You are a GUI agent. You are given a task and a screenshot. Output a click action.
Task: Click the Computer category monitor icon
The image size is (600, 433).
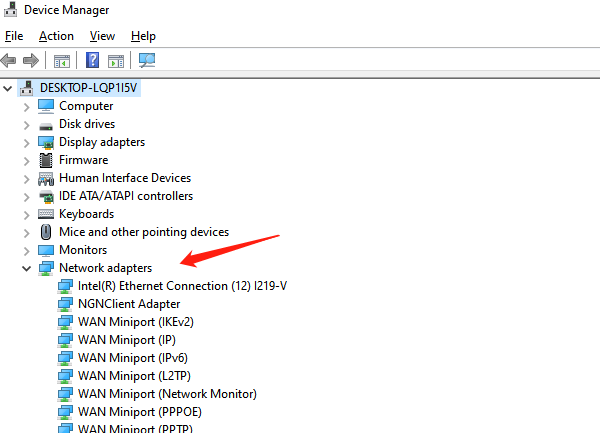coord(46,106)
